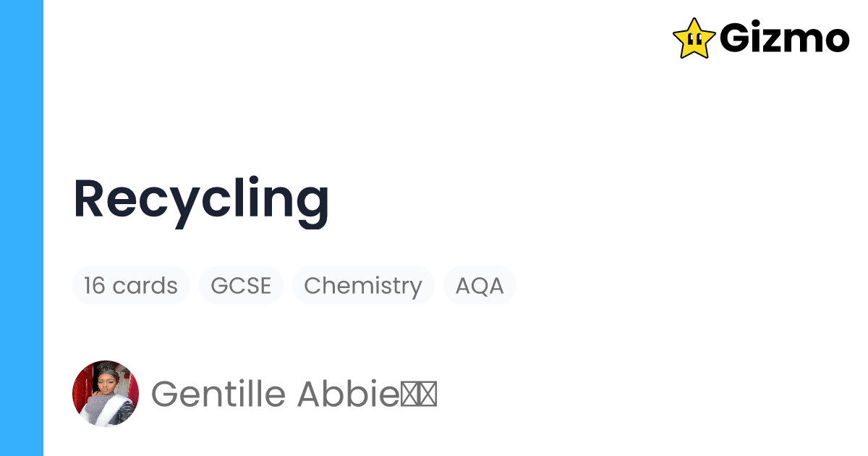Click the 16 cards tag
Image resolution: width=868 pixels, height=456 pixels.
tap(131, 285)
